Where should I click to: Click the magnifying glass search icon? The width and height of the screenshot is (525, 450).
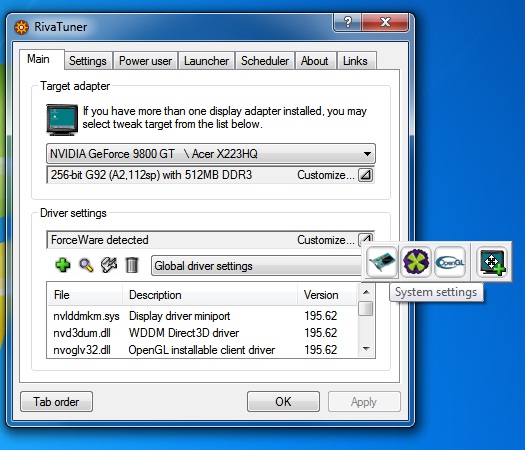86,266
